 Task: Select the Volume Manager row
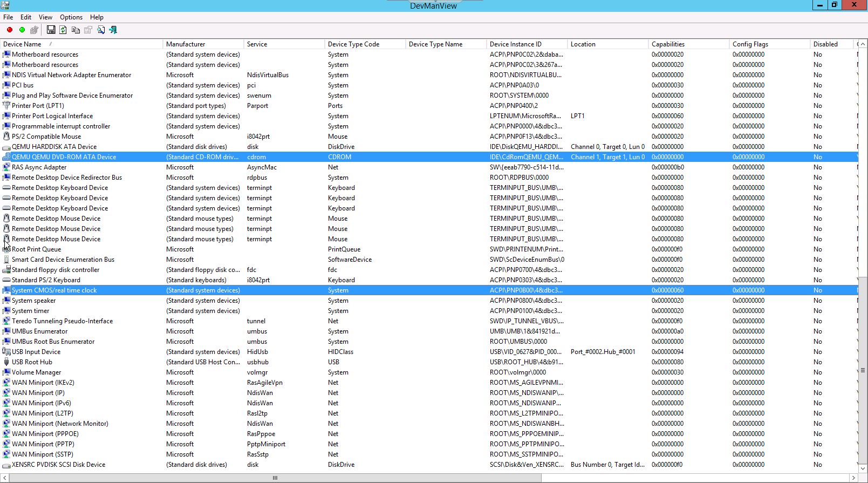coord(429,372)
